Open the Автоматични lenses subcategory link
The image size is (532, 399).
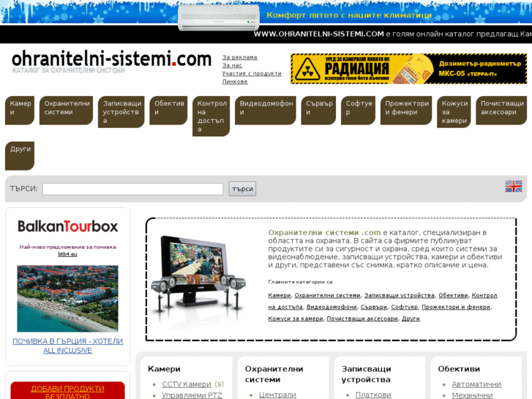click(x=476, y=384)
